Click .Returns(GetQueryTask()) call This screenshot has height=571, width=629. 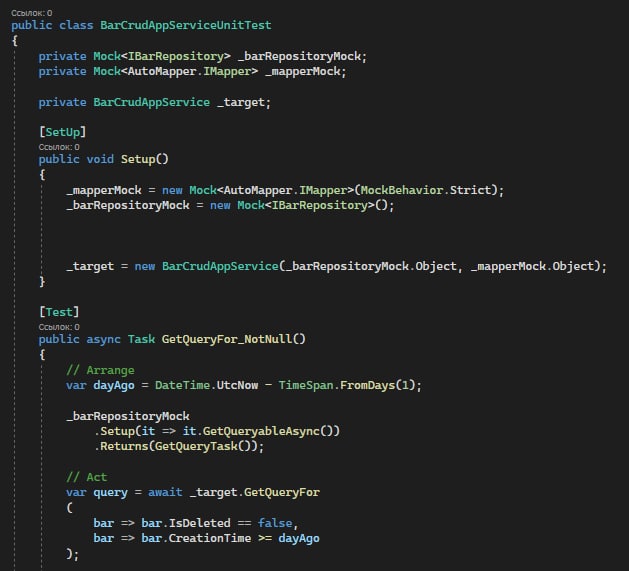(176, 447)
